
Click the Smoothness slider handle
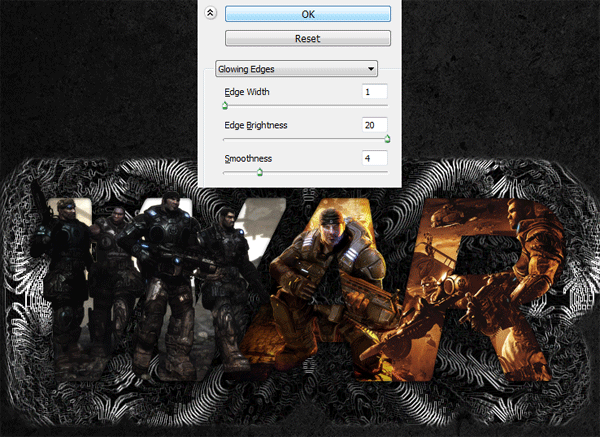pyautogui.click(x=260, y=172)
